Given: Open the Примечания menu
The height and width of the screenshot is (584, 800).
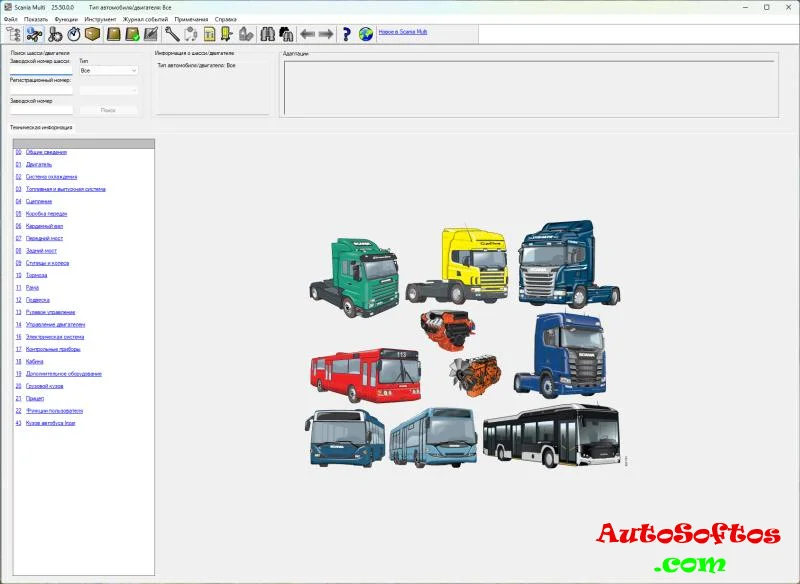Looking at the screenshot, I should [191, 19].
